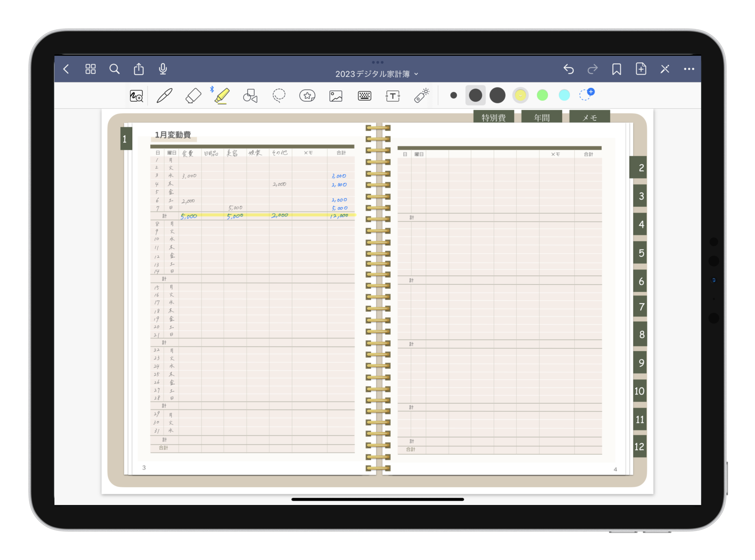Open the Elements sticker tool
Image resolution: width=755 pixels, height=560 pixels.
[307, 96]
